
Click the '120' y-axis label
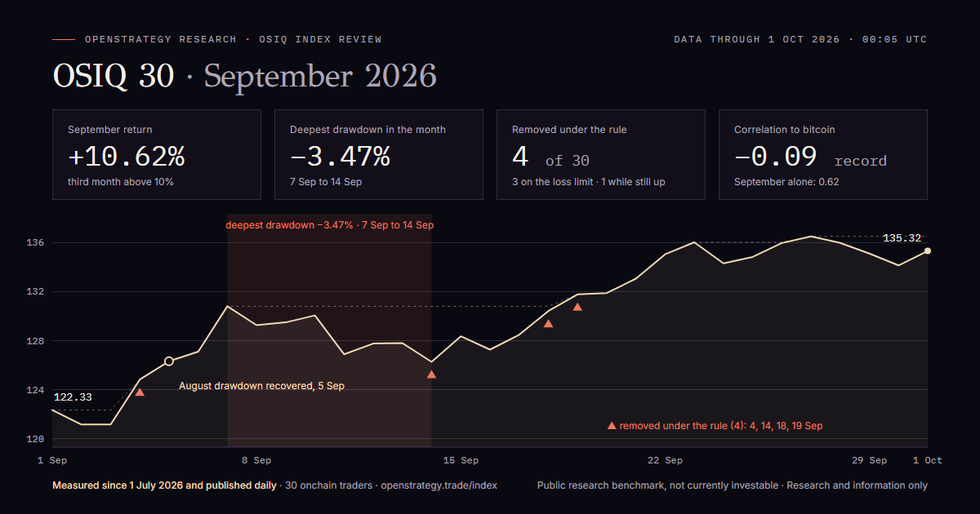[x=35, y=439]
